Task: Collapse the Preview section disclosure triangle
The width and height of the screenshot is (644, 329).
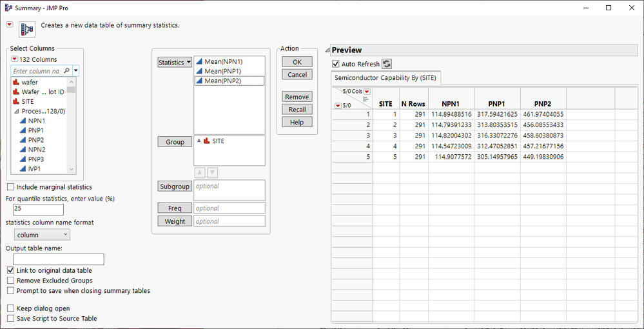Action: click(x=327, y=50)
